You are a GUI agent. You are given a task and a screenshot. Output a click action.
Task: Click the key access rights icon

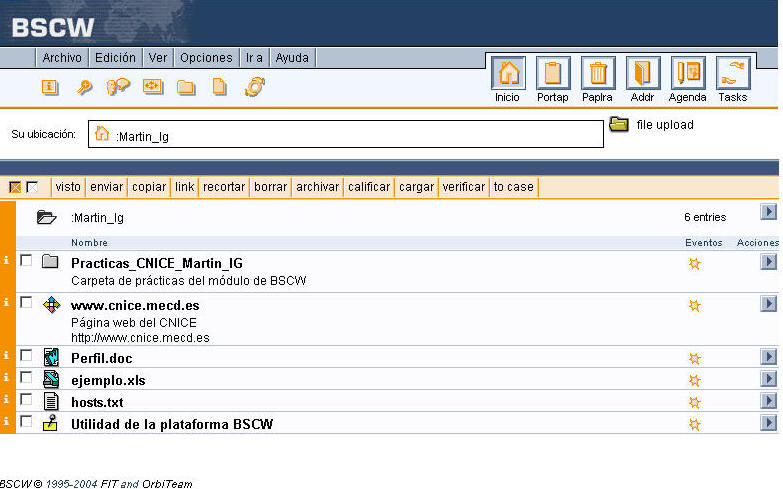click(85, 87)
